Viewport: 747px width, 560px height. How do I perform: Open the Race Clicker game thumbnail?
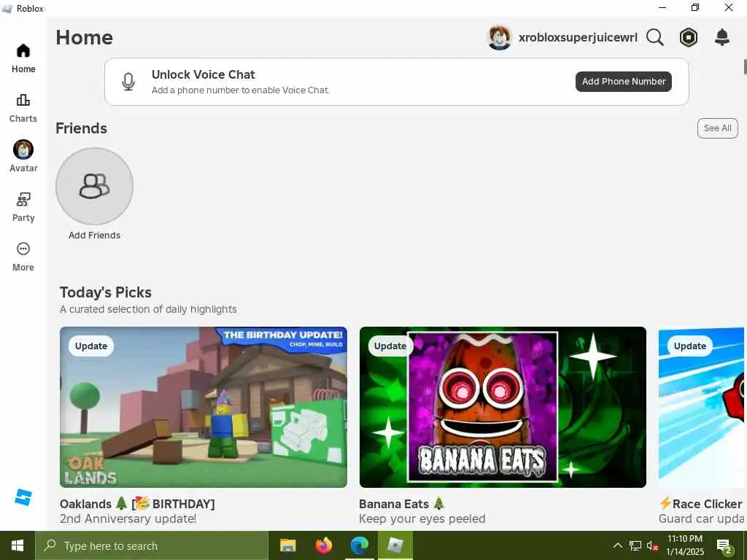coord(701,407)
